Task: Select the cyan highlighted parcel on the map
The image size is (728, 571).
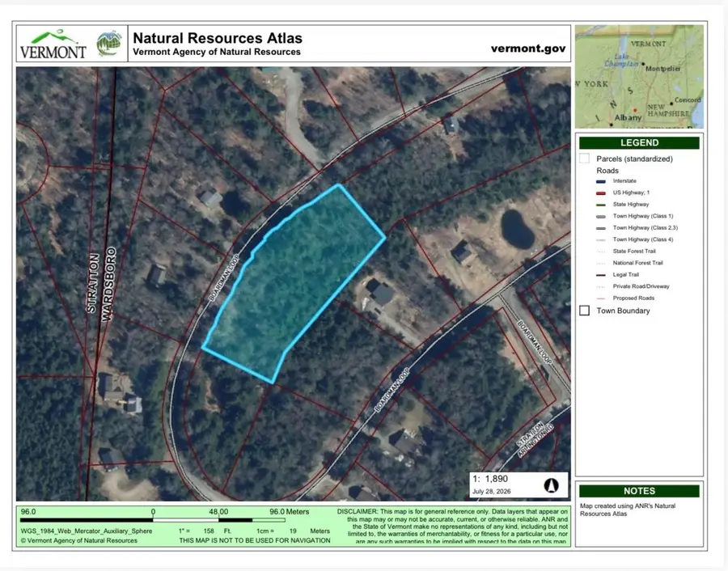Action: tap(293, 283)
